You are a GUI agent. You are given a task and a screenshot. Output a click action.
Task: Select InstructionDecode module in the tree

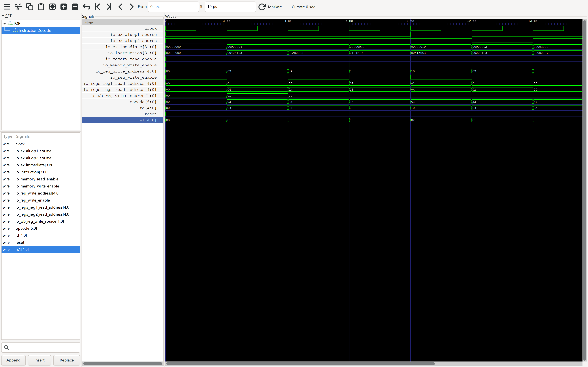[x=35, y=30]
